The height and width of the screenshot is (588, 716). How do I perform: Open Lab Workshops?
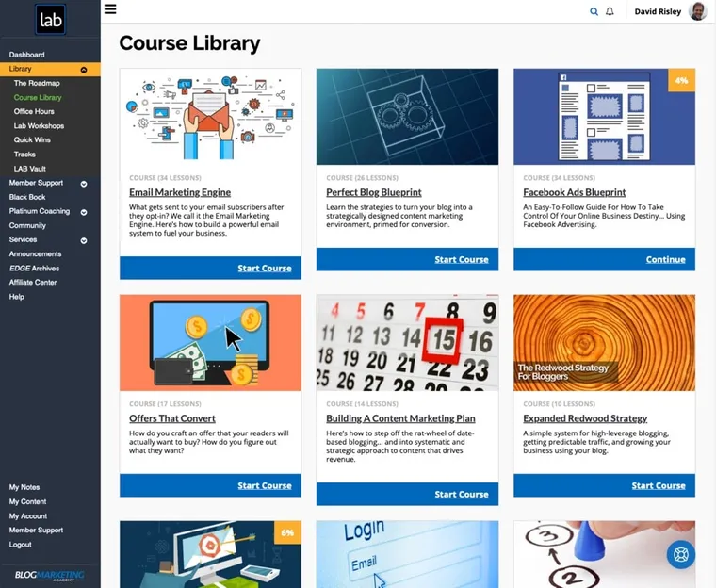[x=39, y=125]
